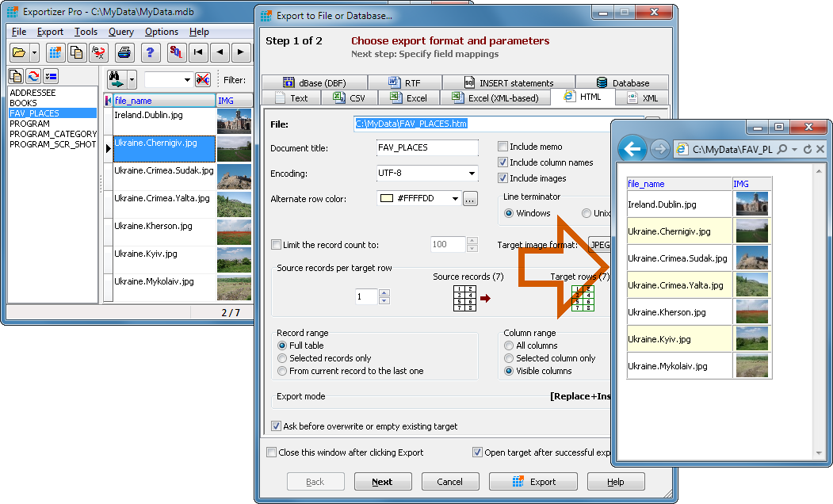The image size is (833, 504).
Task: Open Options menu in Exportizer Pro
Action: point(162,32)
